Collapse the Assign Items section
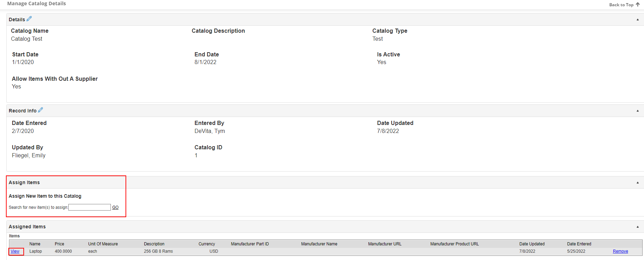 (x=638, y=182)
